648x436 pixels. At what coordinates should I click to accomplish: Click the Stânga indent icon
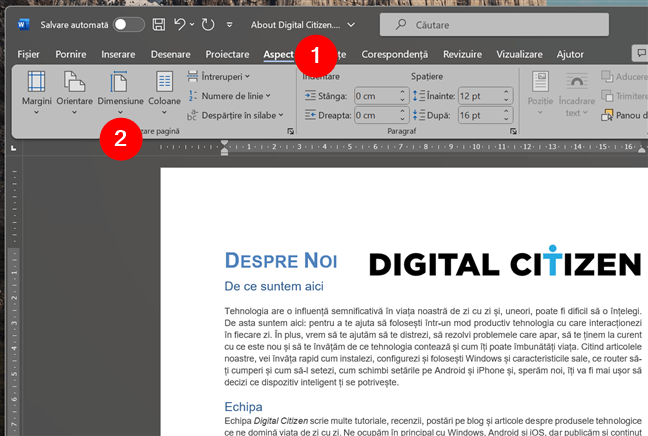(310, 96)
